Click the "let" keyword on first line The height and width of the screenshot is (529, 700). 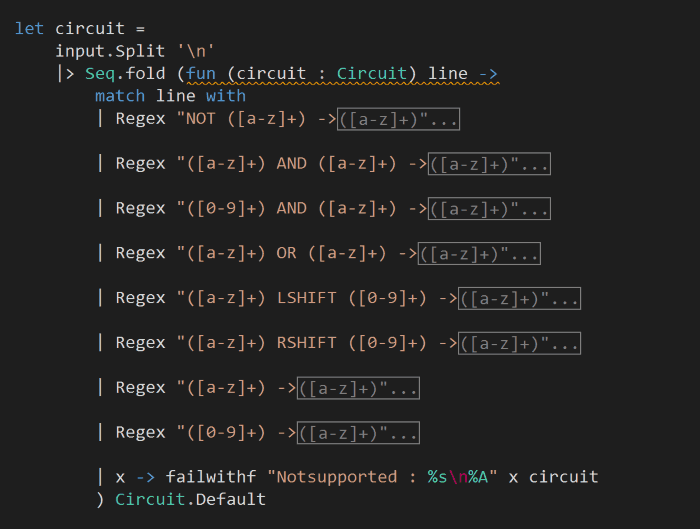coord(30,29)
